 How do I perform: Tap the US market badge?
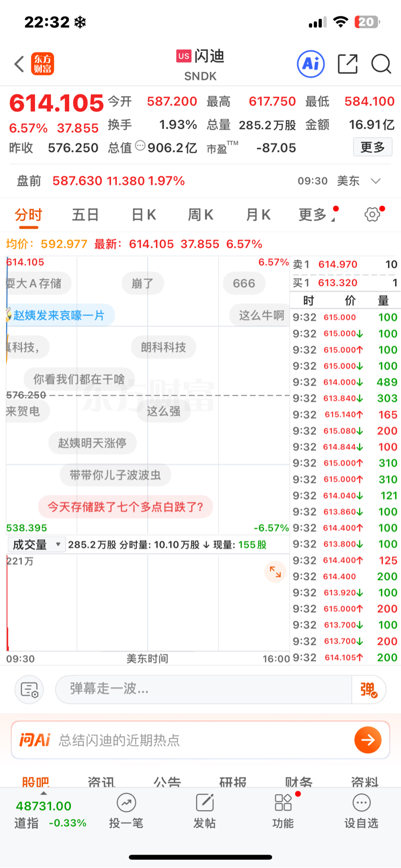pos(184,56)
